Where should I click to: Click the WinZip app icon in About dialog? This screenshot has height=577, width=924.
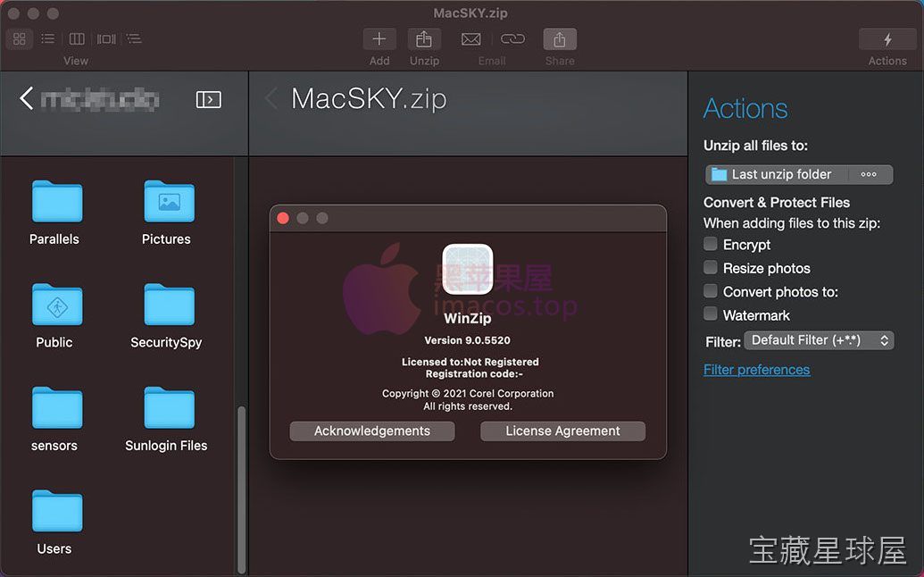tap(468, 269)
